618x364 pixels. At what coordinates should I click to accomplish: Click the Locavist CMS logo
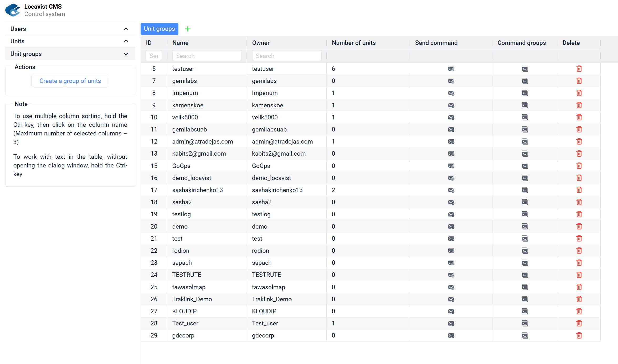[13, 10]
